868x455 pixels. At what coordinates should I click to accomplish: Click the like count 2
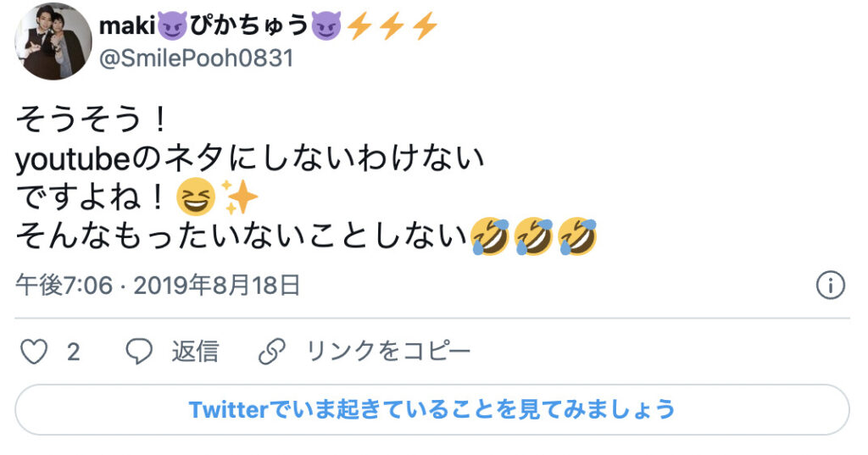pyautogui.click(x=74, y=352)
